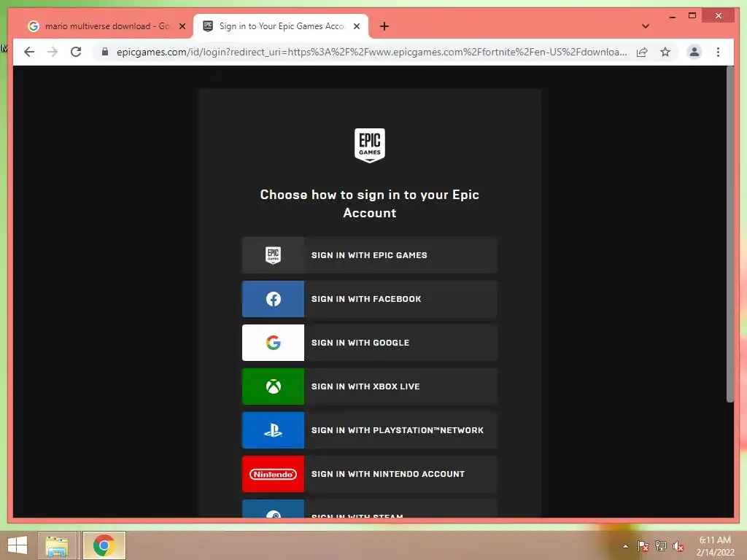Open the Windows Start menu
Screen dimensions: 747x560
18,545
